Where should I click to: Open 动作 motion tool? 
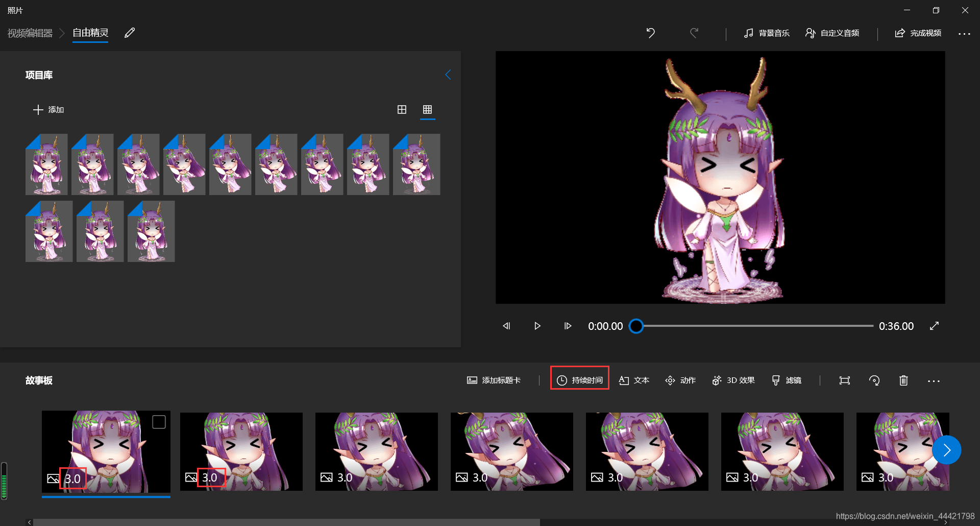[680, 380]
